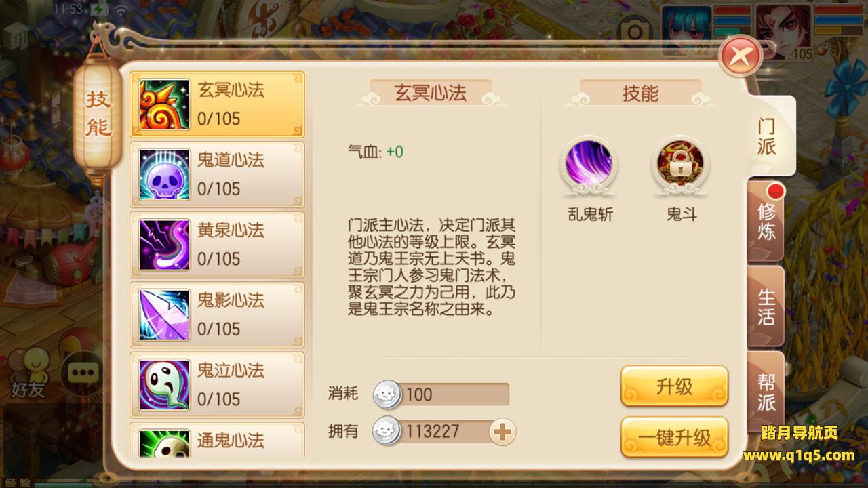The height and width of the screenshot is (488, 868).
Task: View the 乱鬼斩 skill icon
Action: [x=589, y=163]
